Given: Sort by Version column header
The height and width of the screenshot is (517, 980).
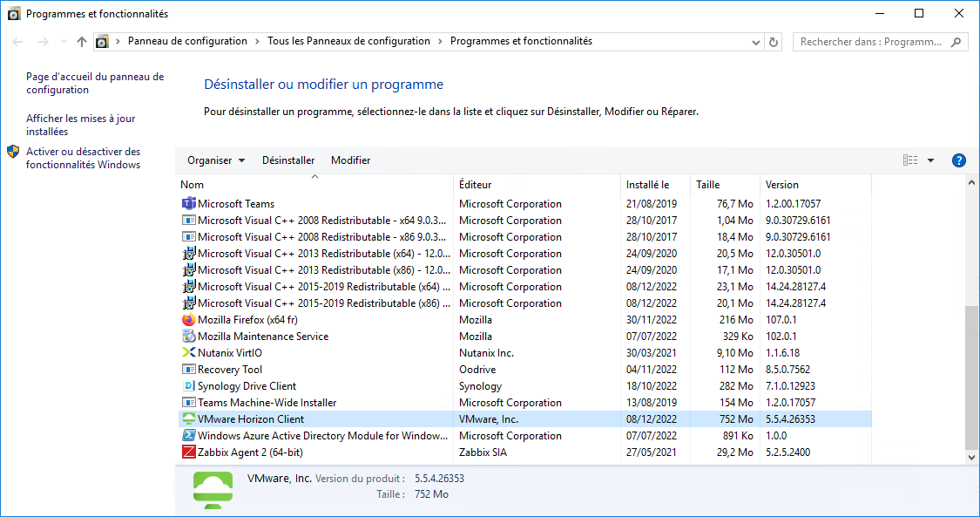Looking at the screenshot, I should pos(815,185).
